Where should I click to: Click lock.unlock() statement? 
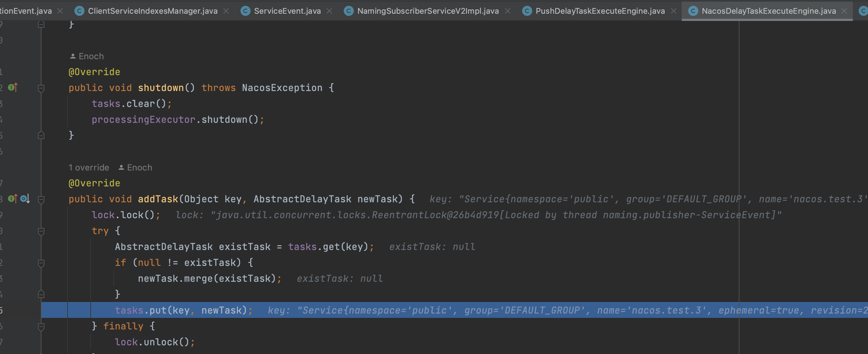(x=155, y=342)
